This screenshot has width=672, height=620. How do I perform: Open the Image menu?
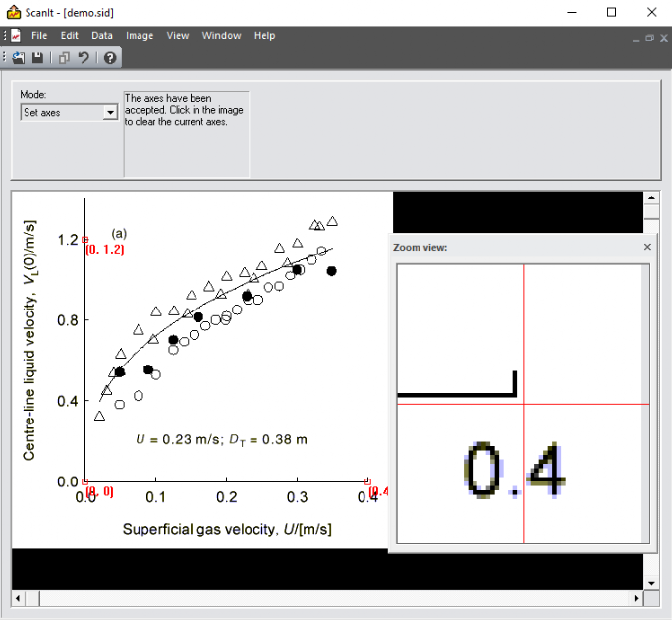click(140, 36)
